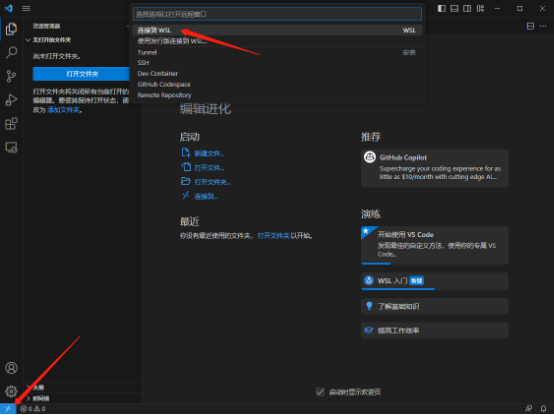Open Customize Layout icon

coord(480,8)
